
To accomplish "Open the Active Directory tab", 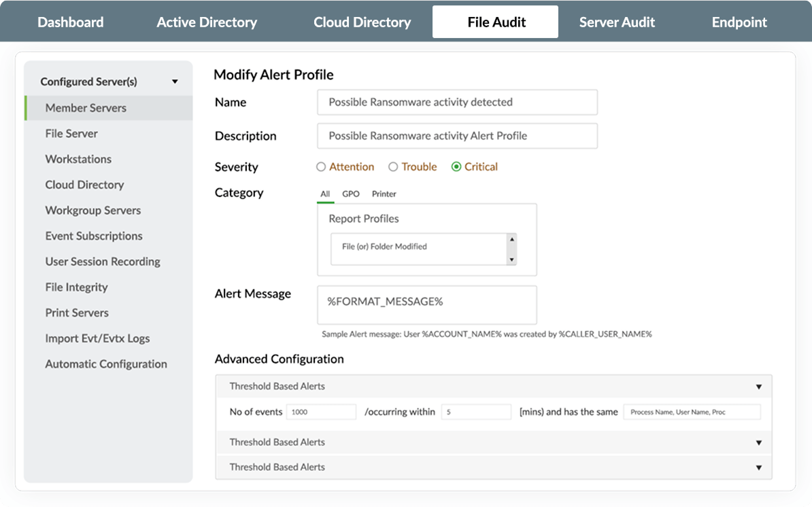I will [207, 22].
